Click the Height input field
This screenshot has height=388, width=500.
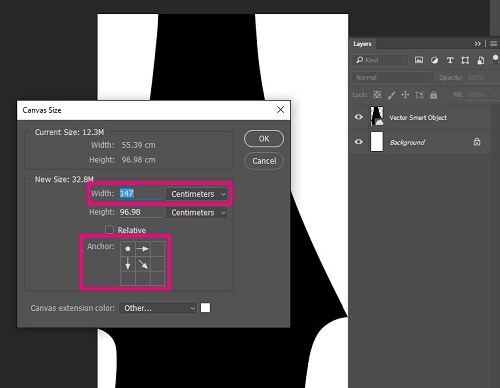[x=141, y=212]
